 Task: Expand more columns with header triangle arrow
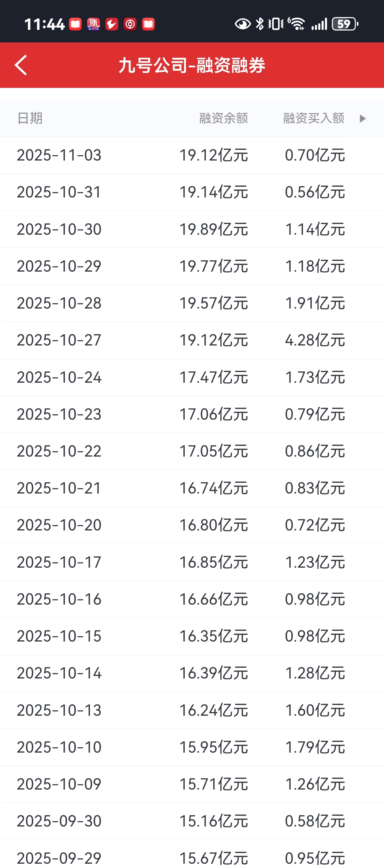362,119
